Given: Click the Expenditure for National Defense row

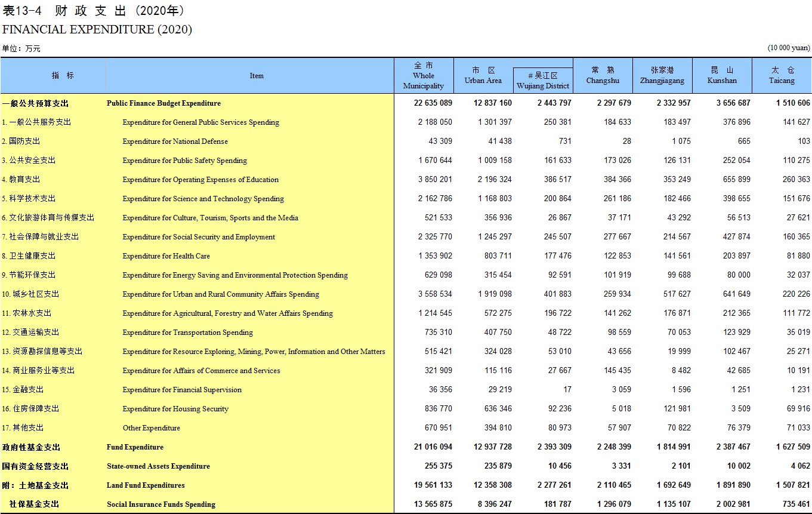Looking at the screenshot, I should (x=406, y=141).
